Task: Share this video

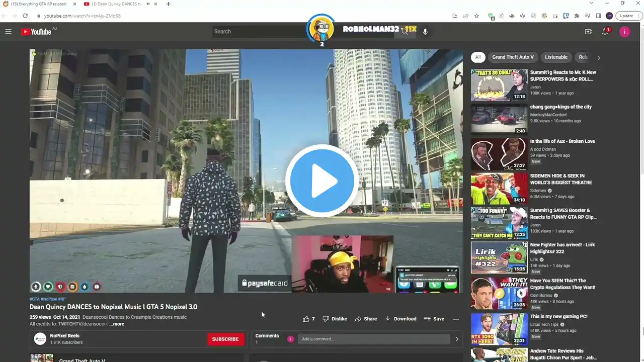Action: point(366,319)
